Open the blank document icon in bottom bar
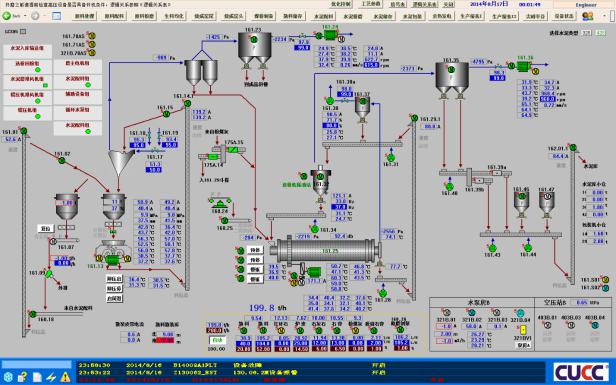This screenshot has height=385, width=616. (x=37, y=378)
